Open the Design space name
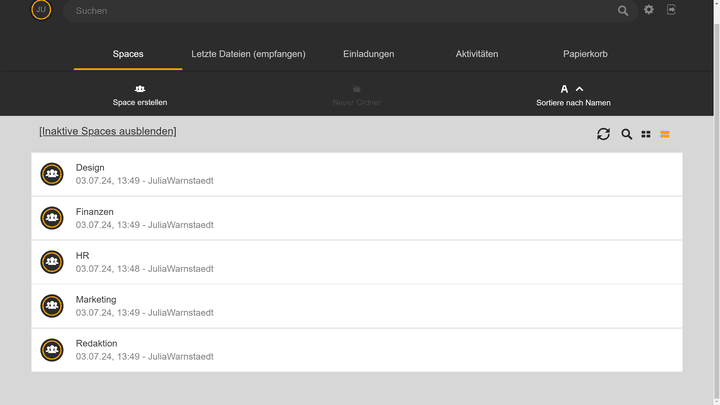Screen dimensions: 720x405 coord(90,168)
